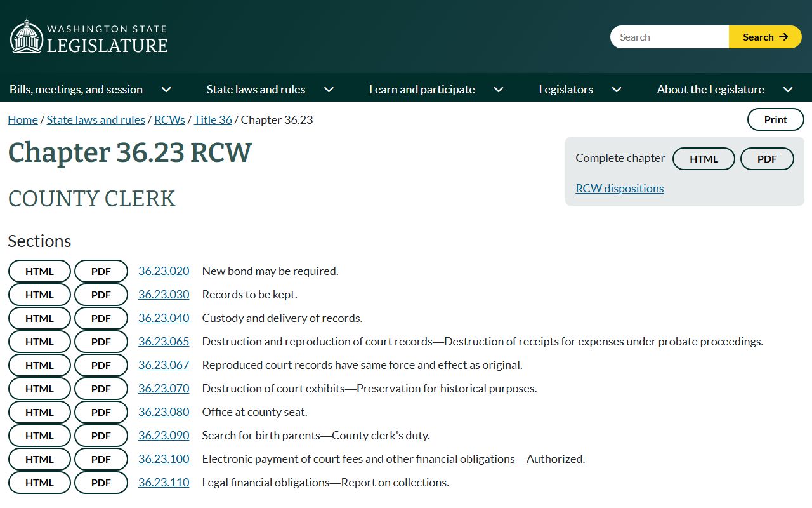Open section 36.23.090 link
Image resolution: width=812 pixels, height=508 pixels.
[164, 436]
